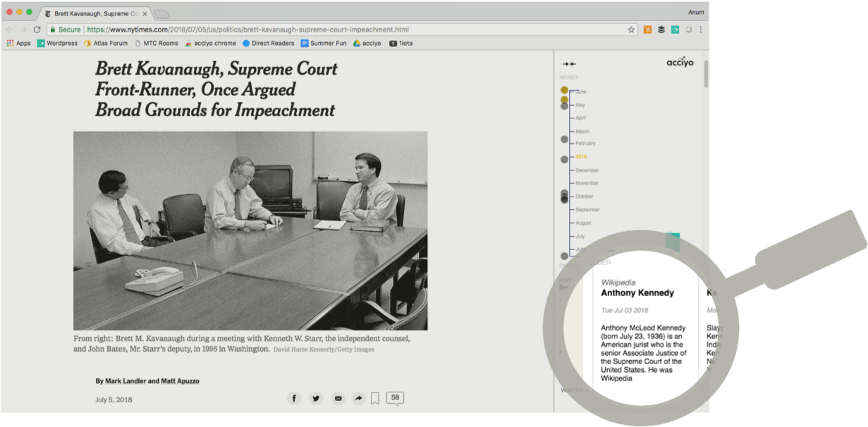Save article with the bookmark icon
Viewport: 868px width, 427px height.
[x=375, y=399]
